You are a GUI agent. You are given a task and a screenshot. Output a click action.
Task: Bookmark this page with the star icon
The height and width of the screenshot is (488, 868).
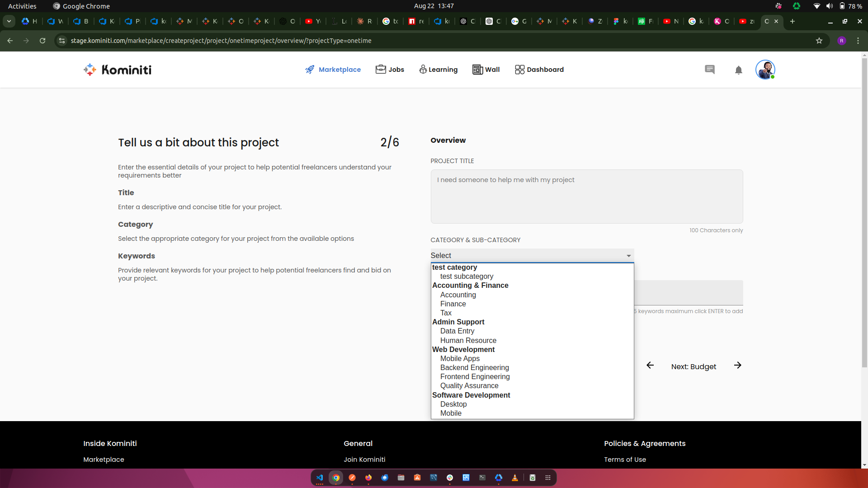pyautogui.click(x=819, y=41)
